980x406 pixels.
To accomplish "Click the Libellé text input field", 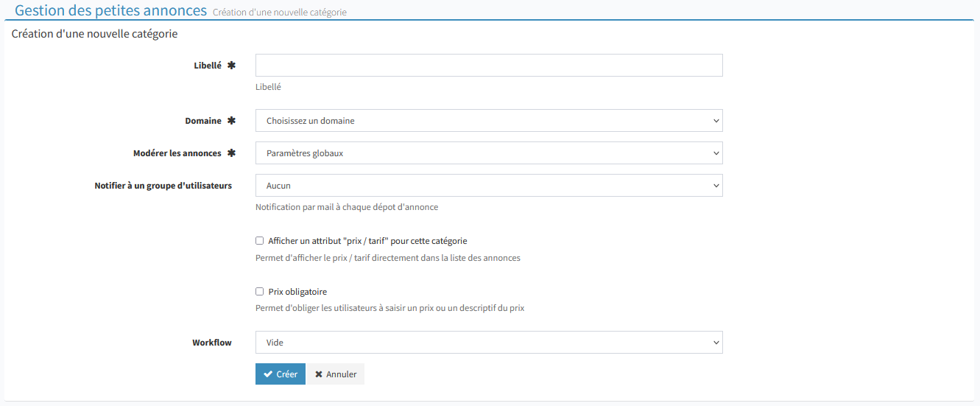I will [488, 66].
